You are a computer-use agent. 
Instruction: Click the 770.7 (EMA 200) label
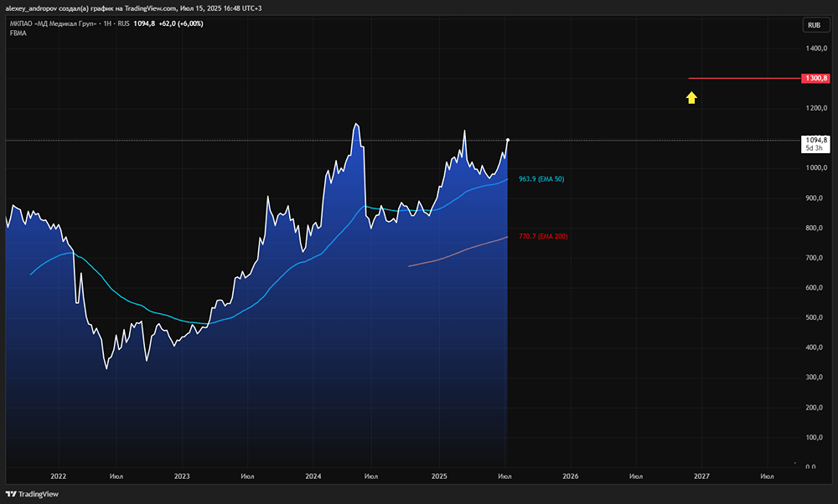point(543,236)
